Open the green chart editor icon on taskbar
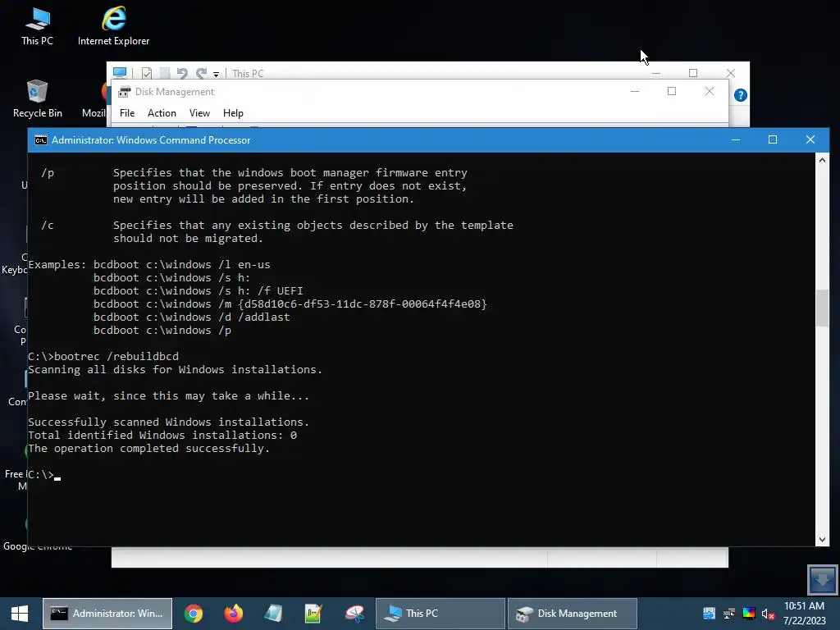Screen dimensions: 840x630 pos(313,614)
